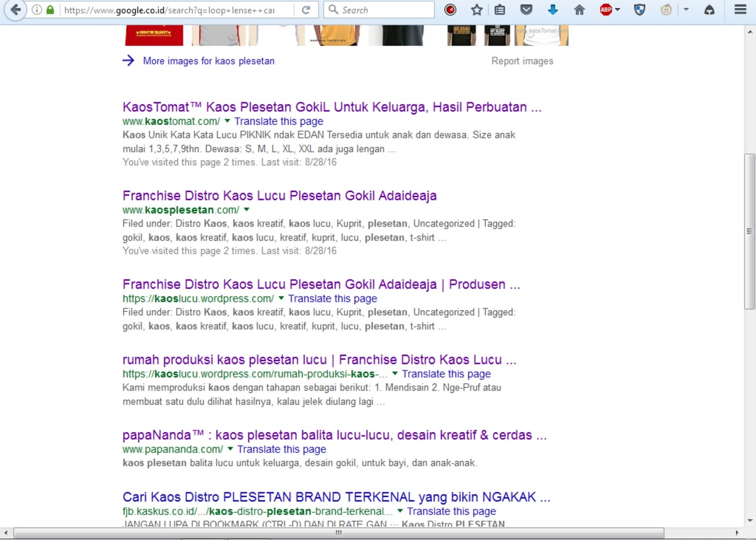Open Downloads with the blue arrow icon
Screen dimensions: 756x540
coord(552,9)
